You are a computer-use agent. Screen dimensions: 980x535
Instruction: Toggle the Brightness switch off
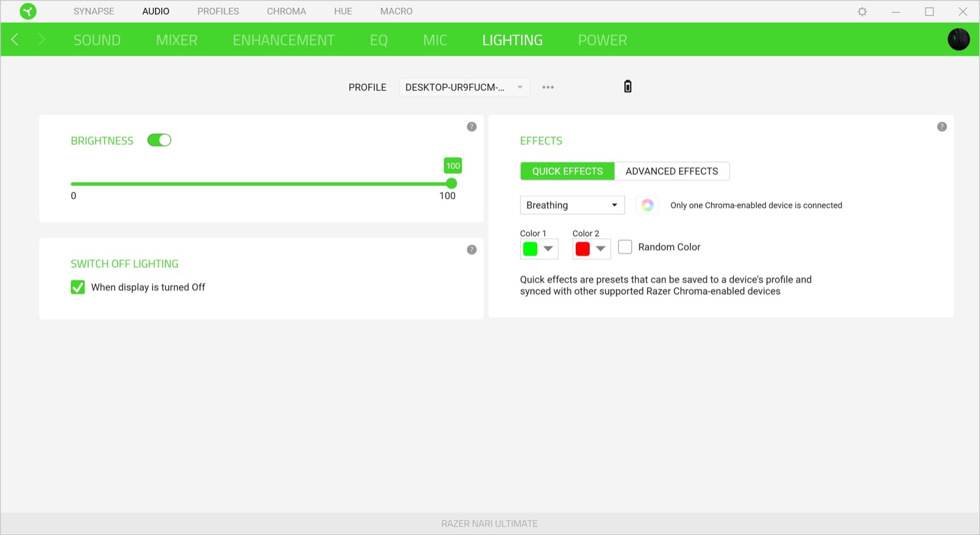[159, 140]
